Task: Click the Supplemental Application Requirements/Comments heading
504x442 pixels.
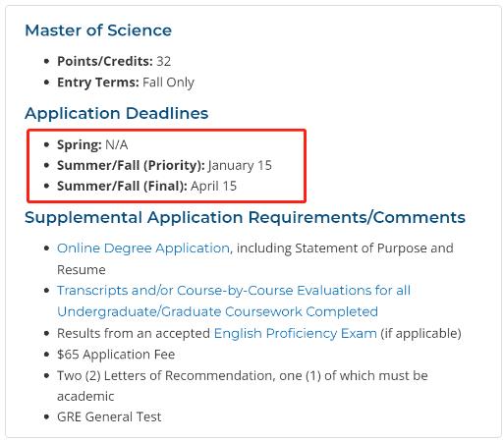Action: pyautogui.click(x=245, y=217)
